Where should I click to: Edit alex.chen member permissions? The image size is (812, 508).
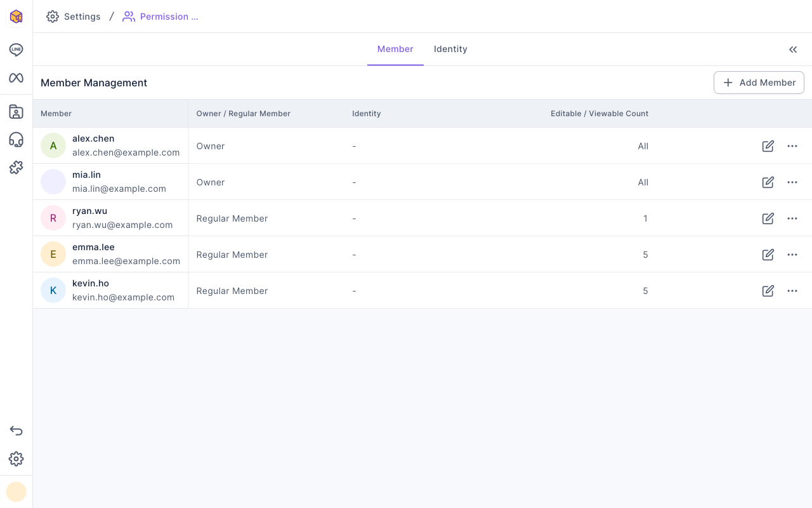point(768,146)
